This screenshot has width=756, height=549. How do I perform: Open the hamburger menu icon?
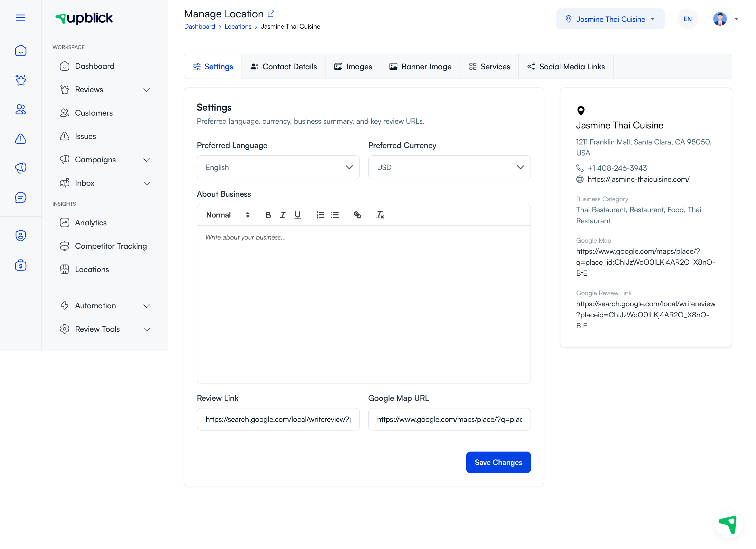pyautogui.click(x=21, y=18)
